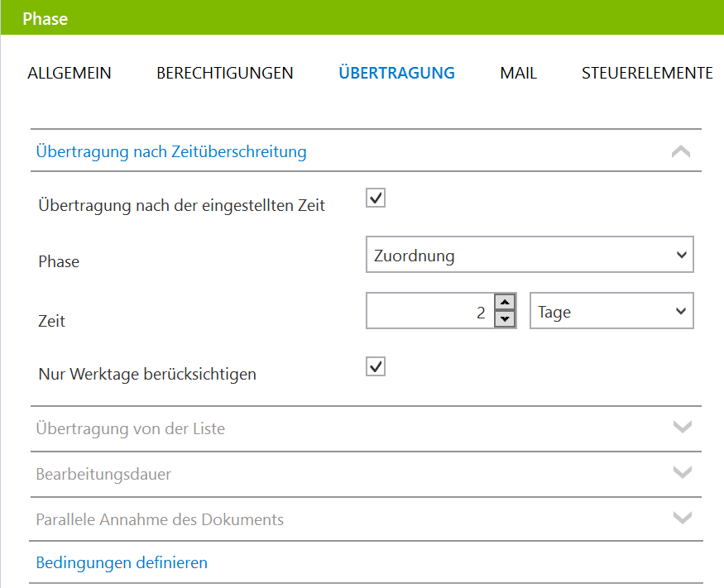Select the ÜBERTRAGUNG tab
The width and height of the screenshot is (724, 588).
[x=396, y=73]
